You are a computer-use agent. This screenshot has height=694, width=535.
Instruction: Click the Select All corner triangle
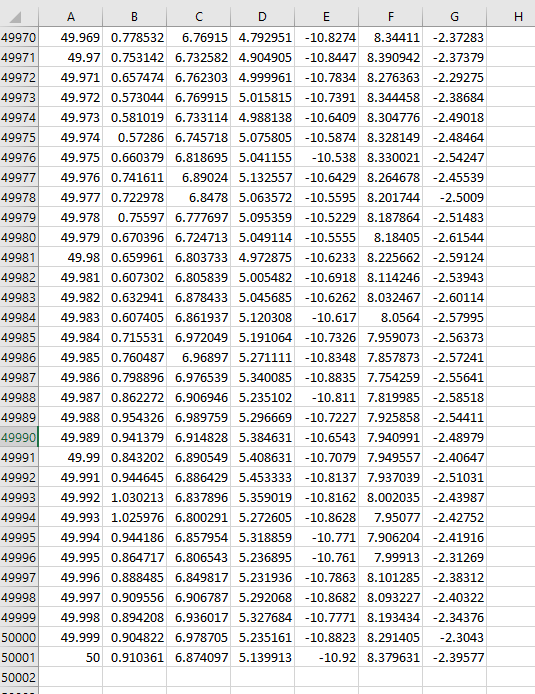(15, 18)
